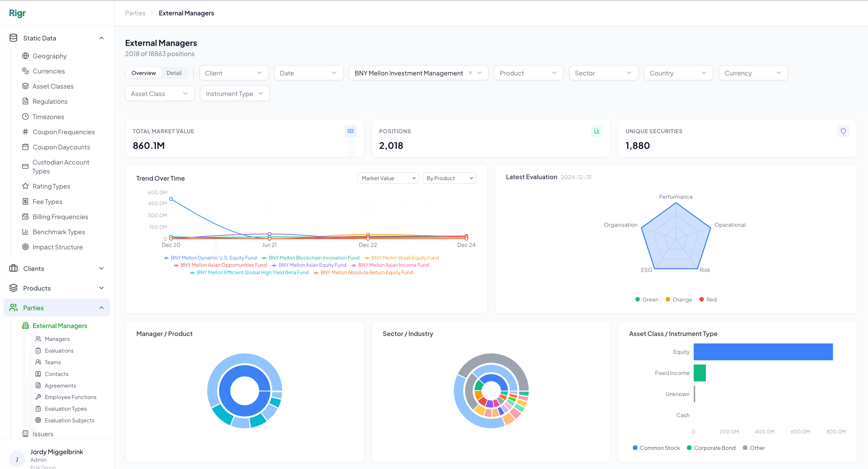
Task: Switch to the Detail tab
Action: click(174, 73)
